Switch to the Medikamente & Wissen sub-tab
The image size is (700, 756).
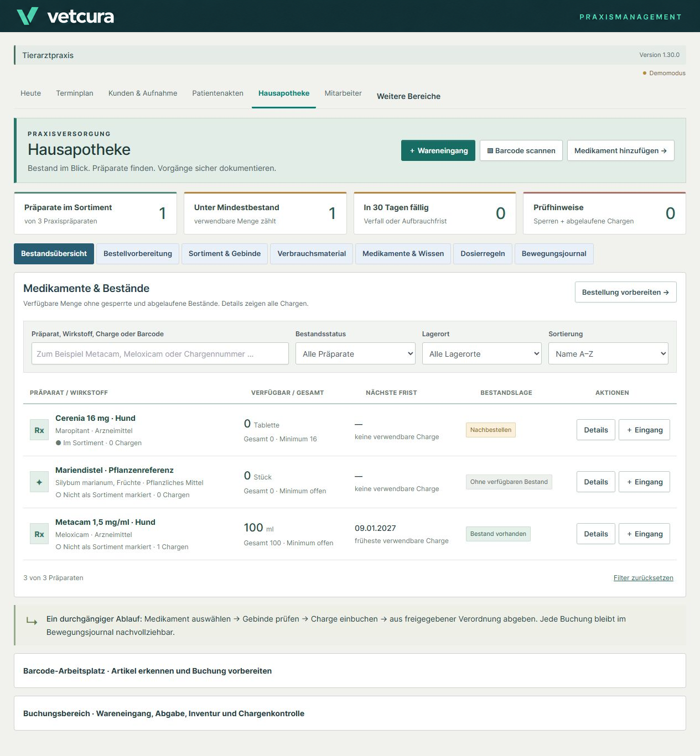403,254
